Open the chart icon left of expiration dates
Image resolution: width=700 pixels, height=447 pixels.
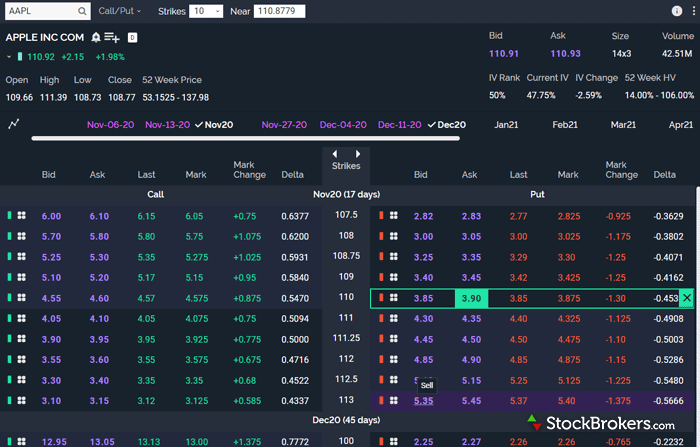14,124
